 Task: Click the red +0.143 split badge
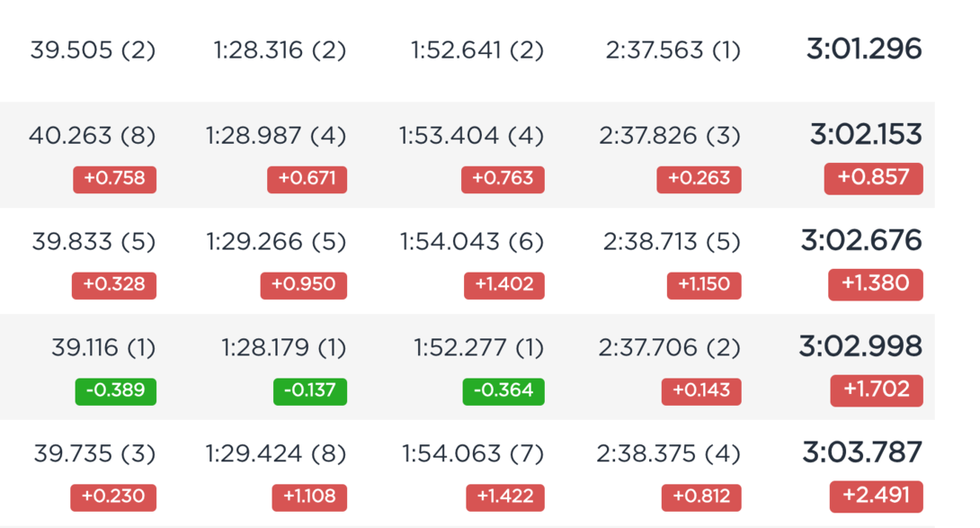click(x=701, y=391)
